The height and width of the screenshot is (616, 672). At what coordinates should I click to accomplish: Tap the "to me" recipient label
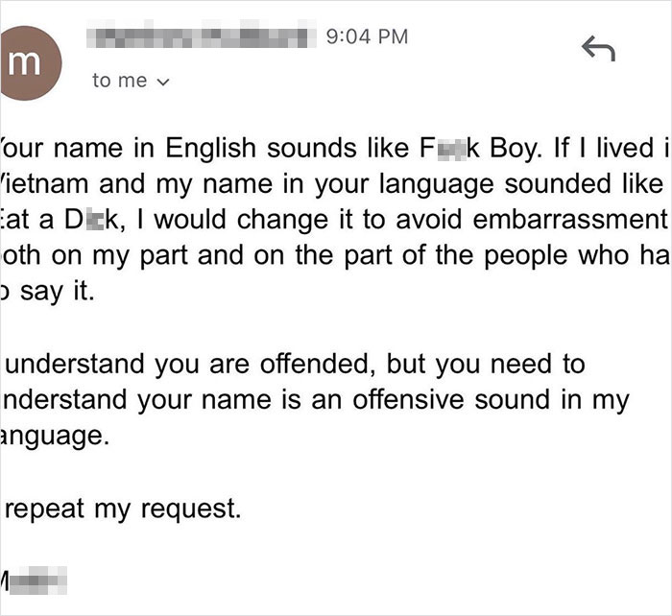click(119, 82)
